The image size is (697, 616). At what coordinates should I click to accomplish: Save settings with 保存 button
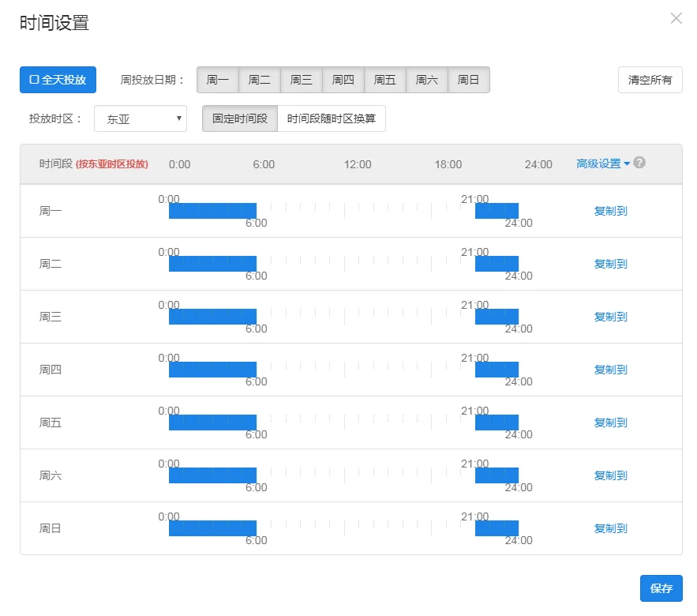[661, 588]
